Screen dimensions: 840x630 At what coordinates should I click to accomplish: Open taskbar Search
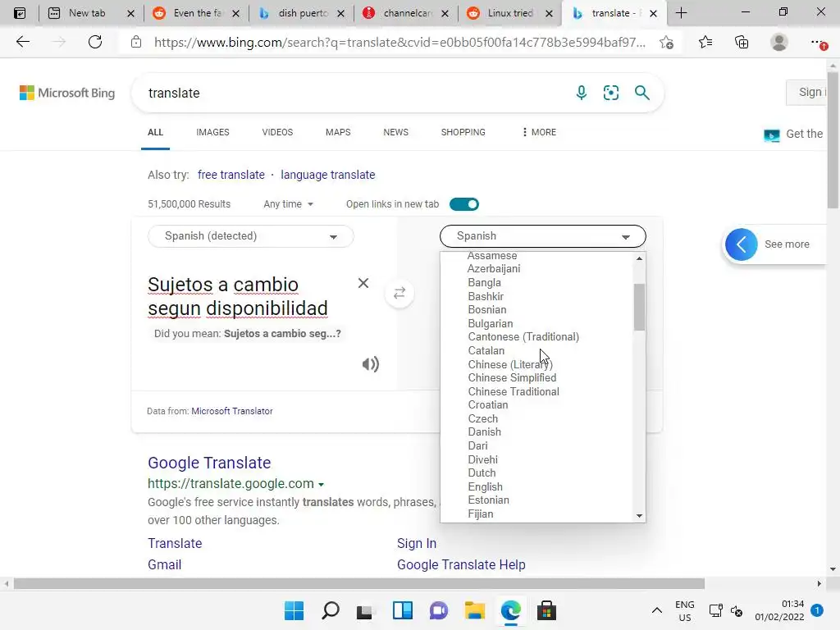coord(331,610)
